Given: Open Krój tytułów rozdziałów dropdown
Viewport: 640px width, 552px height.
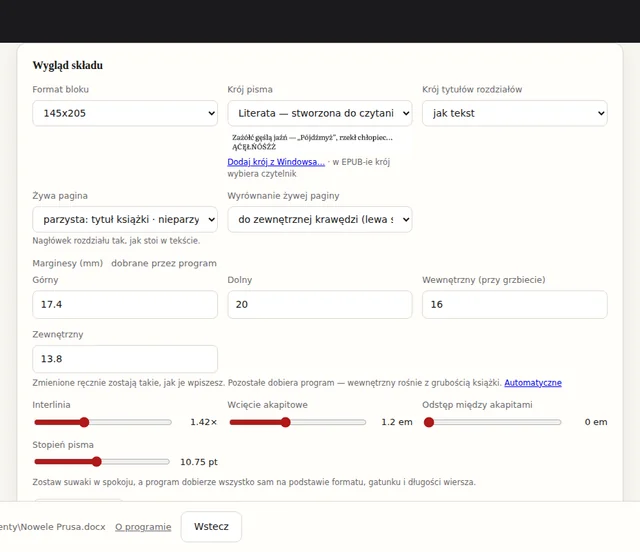Looking at the screenshot, I should coord(515,113).
